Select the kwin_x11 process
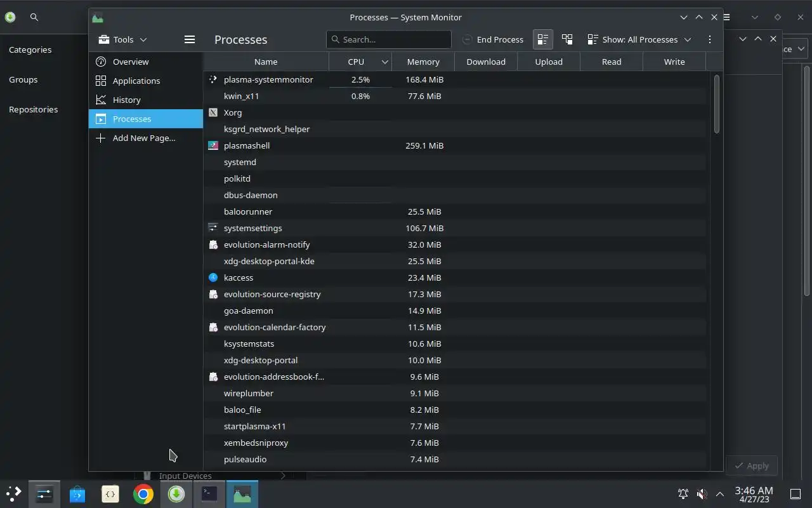The width and height of the screenshot is (812, 508). coord(455,96)
